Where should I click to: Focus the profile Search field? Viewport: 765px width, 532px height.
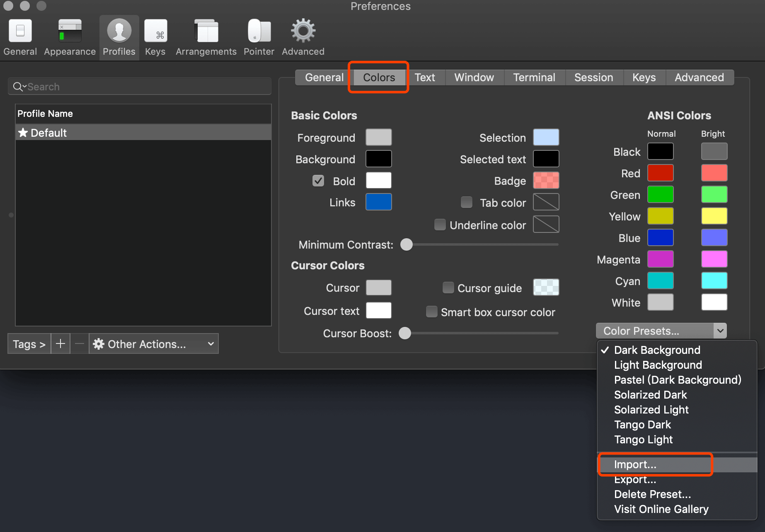pyautogui.click(x=140, y=87)
